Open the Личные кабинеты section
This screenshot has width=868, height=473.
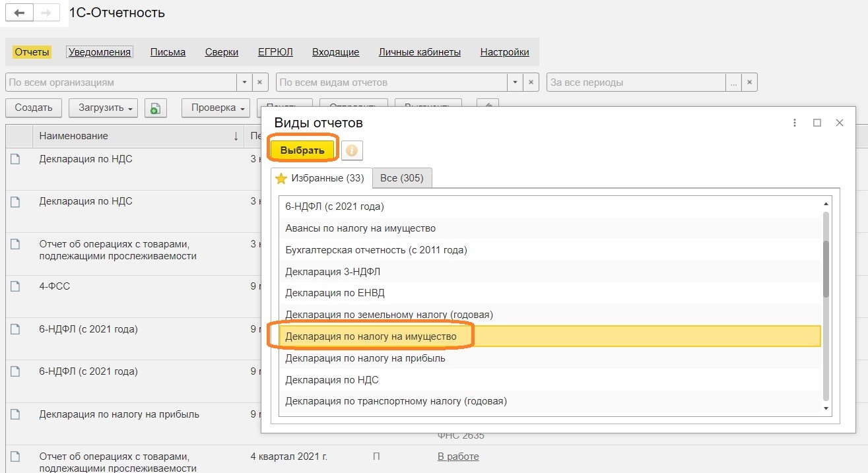click(x=420, y=52)
